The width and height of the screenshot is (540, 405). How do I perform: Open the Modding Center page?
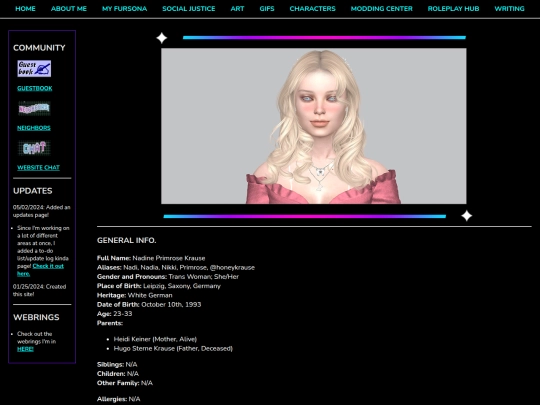point(382,9)
